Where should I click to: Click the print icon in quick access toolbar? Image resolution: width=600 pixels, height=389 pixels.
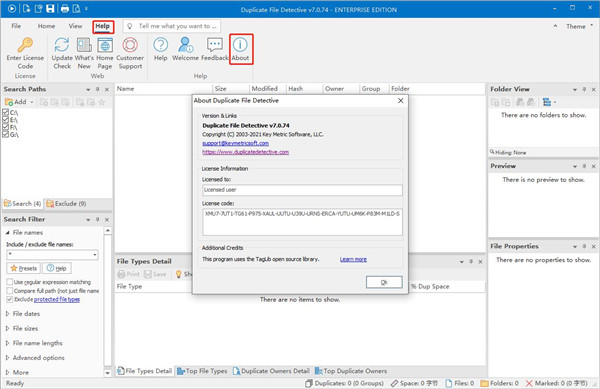[x=65, y=8]
